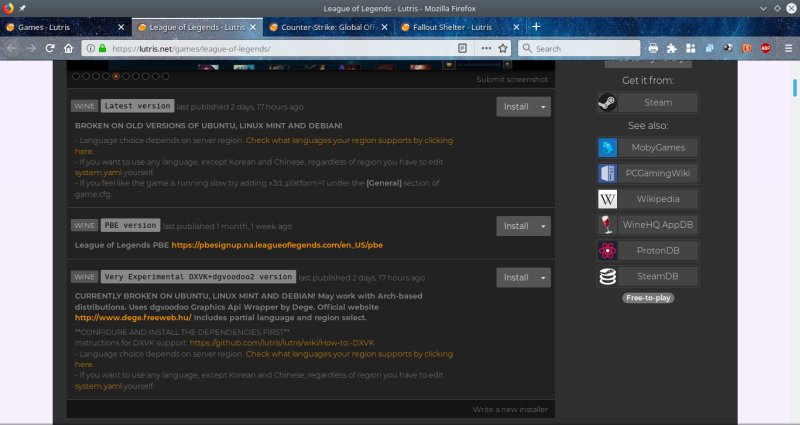Select the last screenshot carousel dot
800x425 pixels.
(x=165, y=76)
